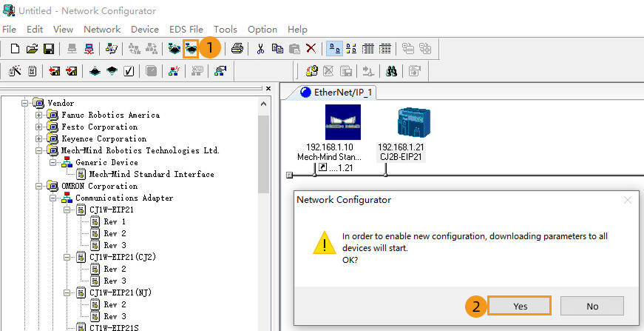Click the Disconnect network icon with red X
644x331 pixels.
pos(89,49)
